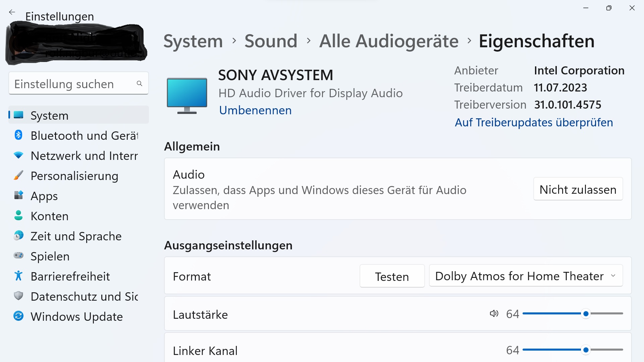The image size is (644, 362).
Task: Click Auf Treiberupdates überprüfen link
Action: tap(534, 122)
